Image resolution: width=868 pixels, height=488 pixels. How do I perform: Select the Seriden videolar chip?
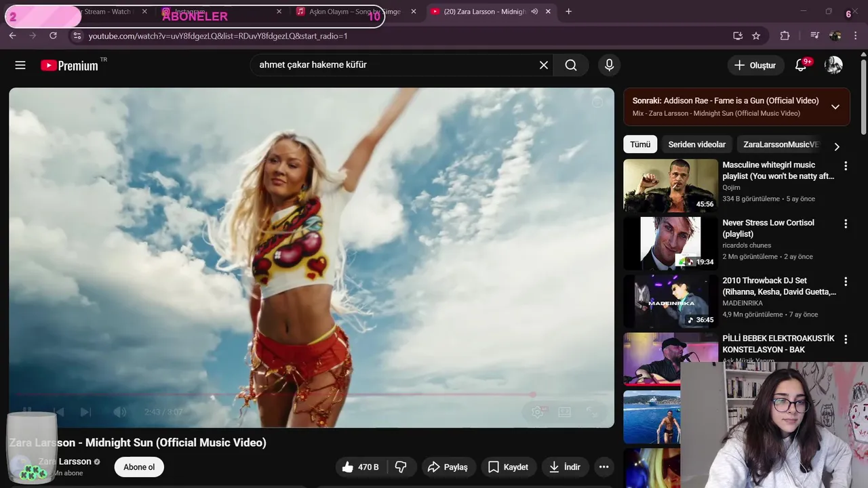tap(696, 144)
